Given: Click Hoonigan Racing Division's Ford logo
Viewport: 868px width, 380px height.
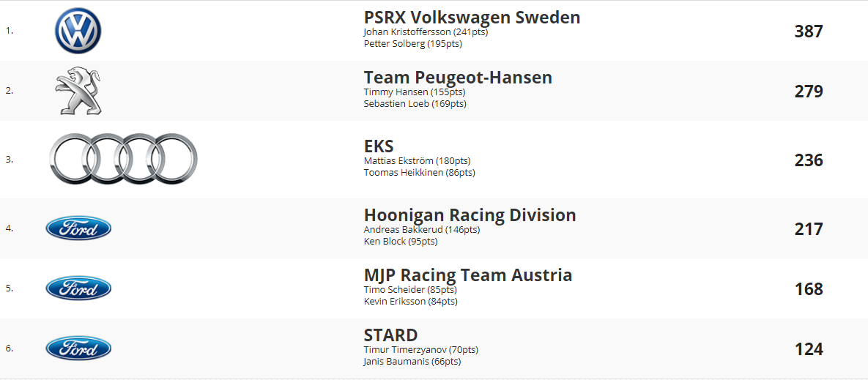Looking at the screenshot, I should pyautogui.click(x=78, y=228).
